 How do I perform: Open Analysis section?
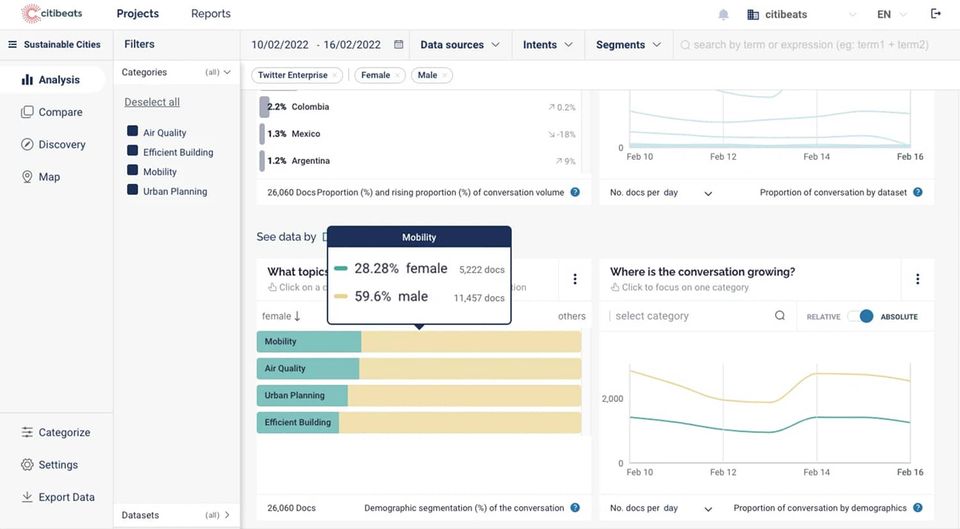coord(51,80)
